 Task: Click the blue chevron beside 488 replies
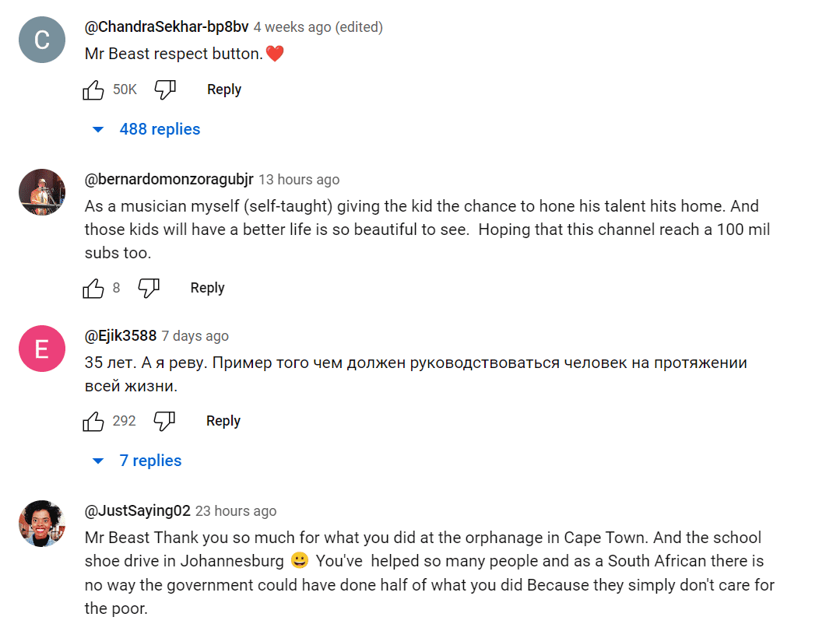tap(97, 129)
